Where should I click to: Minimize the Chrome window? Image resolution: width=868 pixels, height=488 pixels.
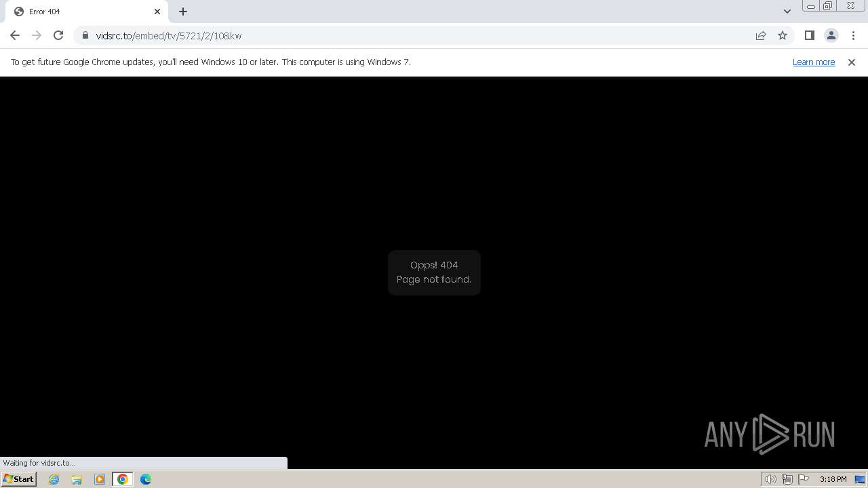pos(810,6)
